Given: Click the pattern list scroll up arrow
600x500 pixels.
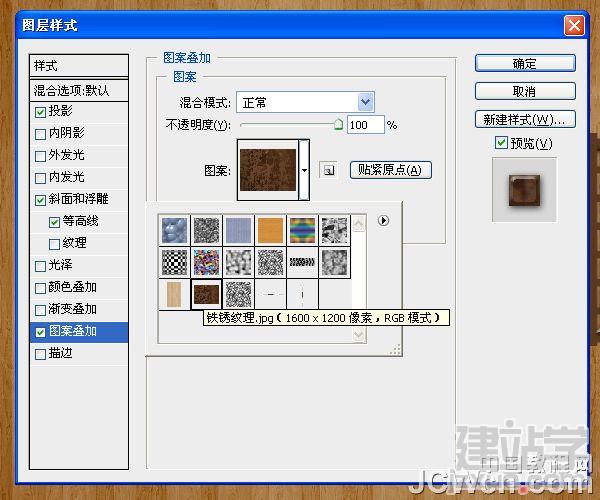Looking at the screenshot, I should [x=359, y=223].
